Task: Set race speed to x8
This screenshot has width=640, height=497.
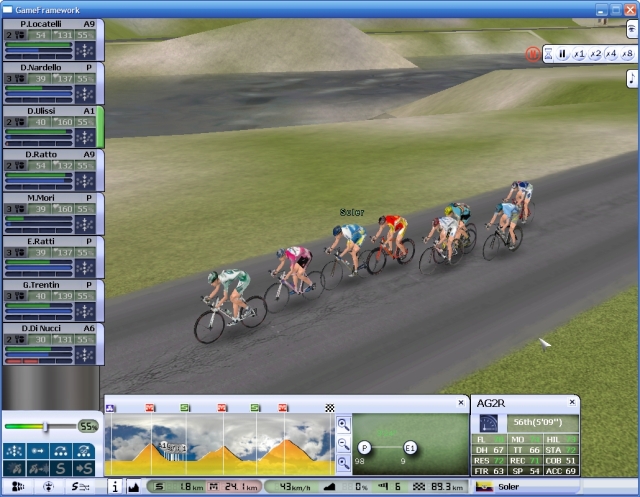Action: pyautogui.click(x=627, y=54)
